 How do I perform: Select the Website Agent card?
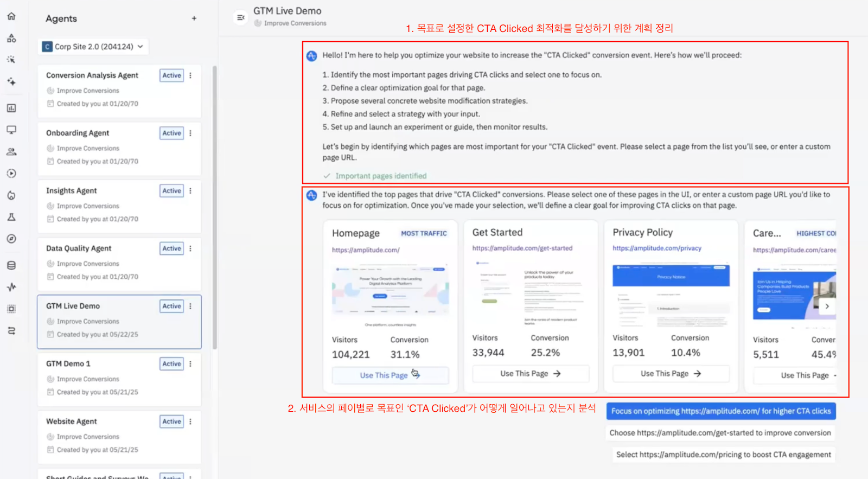point(119,437)
